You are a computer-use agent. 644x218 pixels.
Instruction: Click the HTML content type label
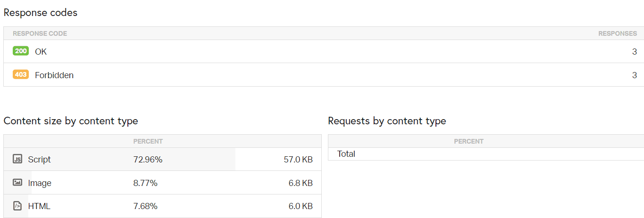39,206
